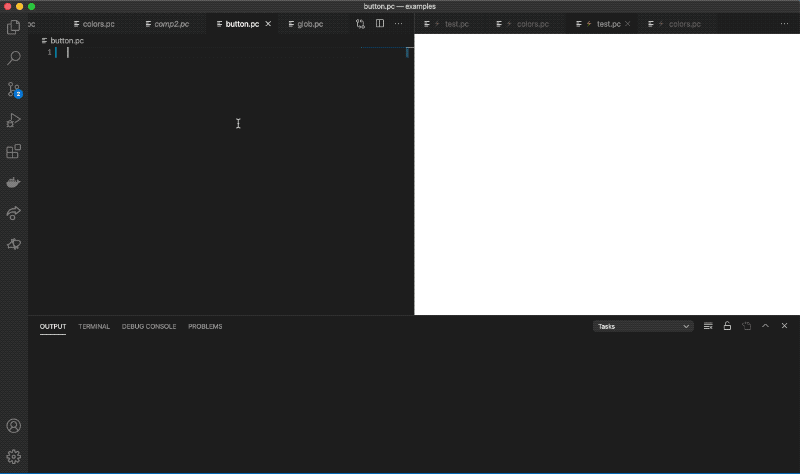Open the Extensions view

(14, 152)
